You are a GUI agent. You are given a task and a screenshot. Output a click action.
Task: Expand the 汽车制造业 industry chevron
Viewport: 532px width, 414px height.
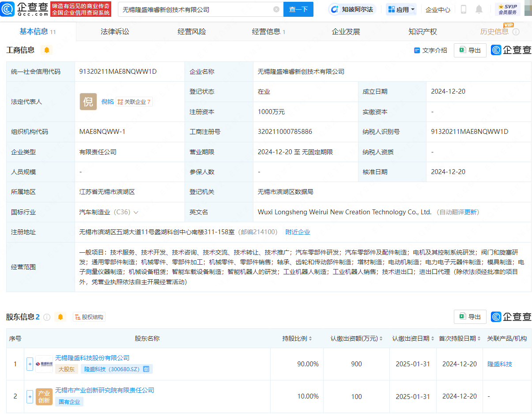136,212
